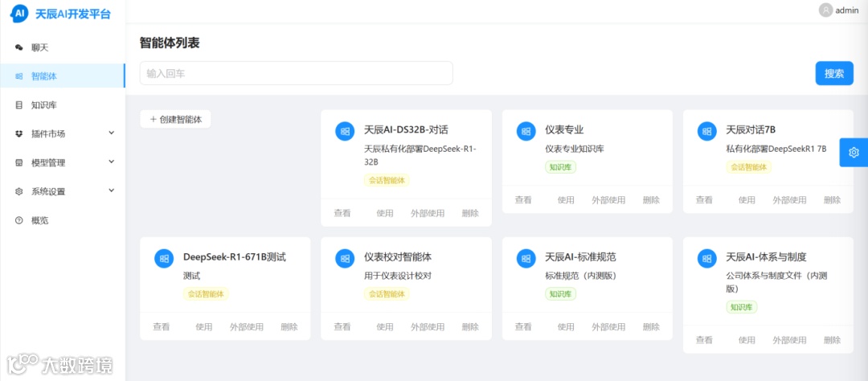The width and height of the screenshot is (868, 381).
Task: Click 查看 on 天辰AI-DS32B-对话 card
Action: [342, 213]
